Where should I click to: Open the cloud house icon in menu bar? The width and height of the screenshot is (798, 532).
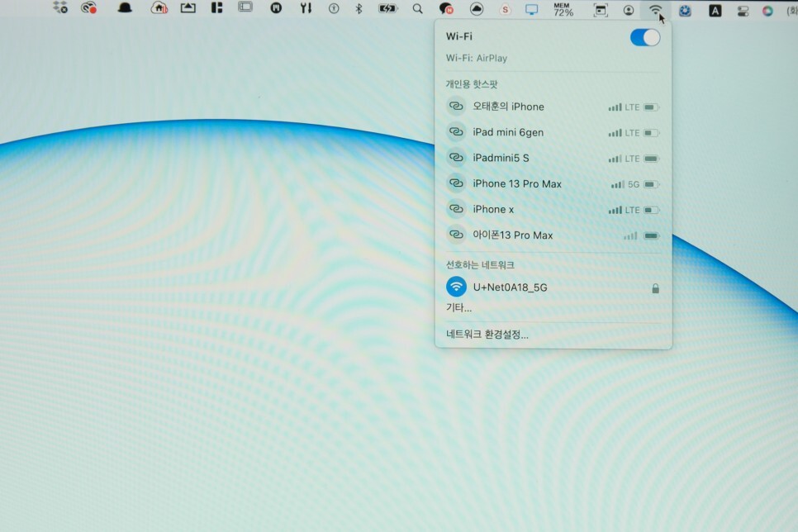[159, 7]
